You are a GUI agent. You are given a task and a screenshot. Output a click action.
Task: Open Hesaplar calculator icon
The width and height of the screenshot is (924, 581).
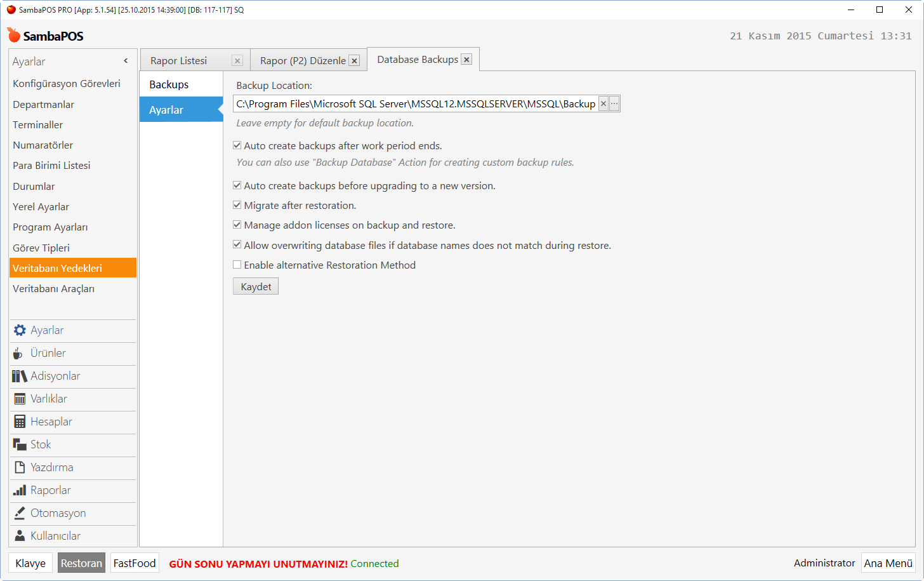[x=19, y=422]
